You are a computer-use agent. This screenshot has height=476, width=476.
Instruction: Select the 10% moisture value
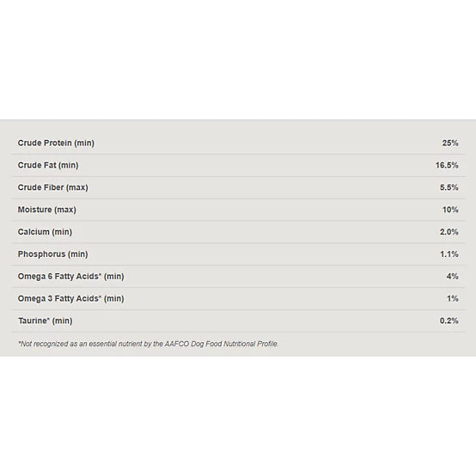[x=450, y=210]
